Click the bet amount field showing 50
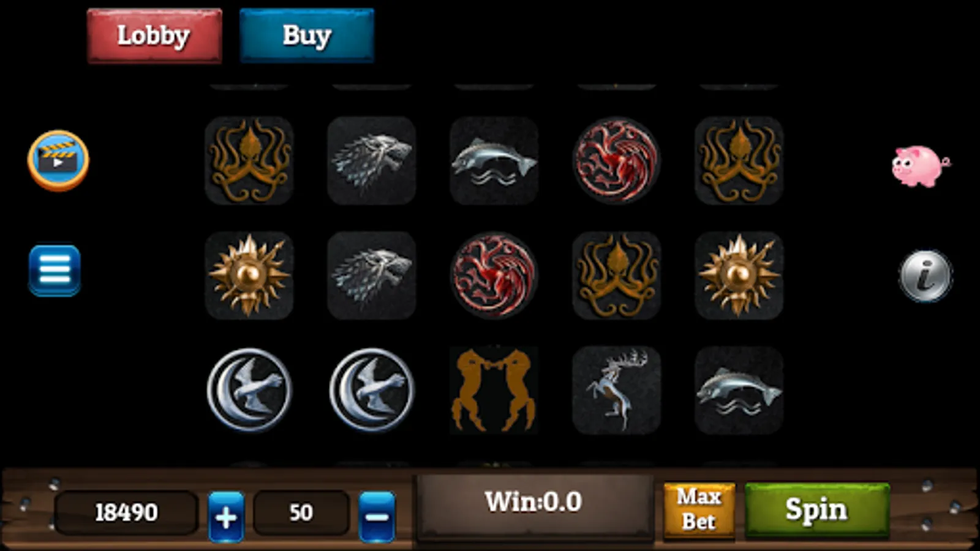Screen dimensions: 980x551 pyautogui.click(x=301, y=512)
